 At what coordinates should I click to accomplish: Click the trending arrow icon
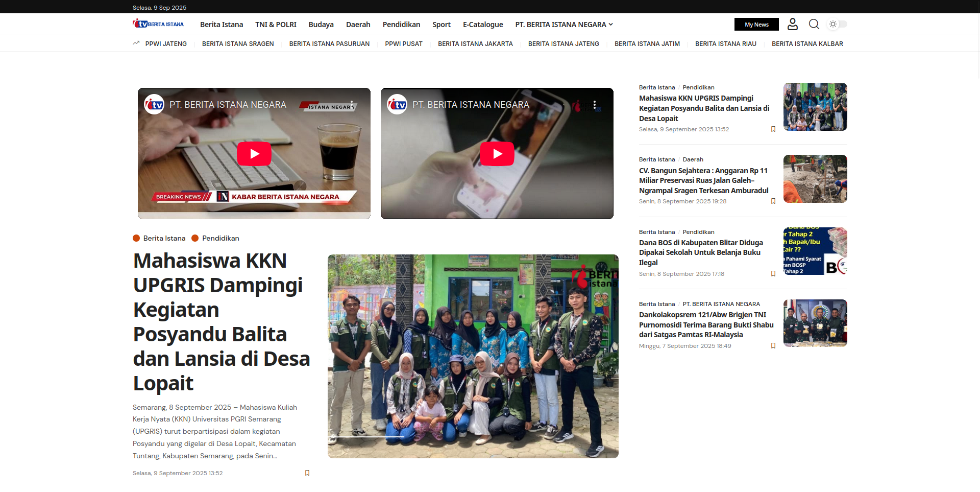coord(136,43)
